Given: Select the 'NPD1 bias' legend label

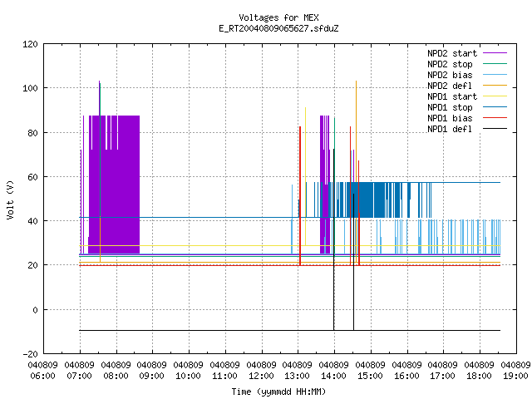Looking at the screenshot, I should pyautogui.click(x=450, y=118).
